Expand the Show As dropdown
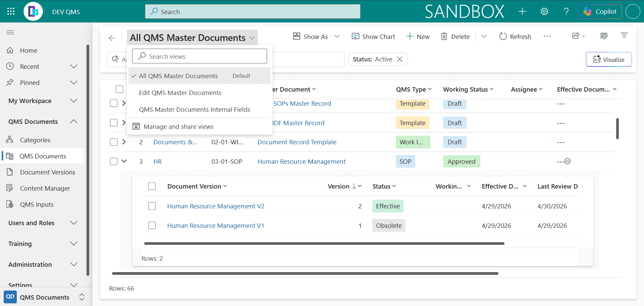Screen dimensions: 644x306 click(337, 36)
